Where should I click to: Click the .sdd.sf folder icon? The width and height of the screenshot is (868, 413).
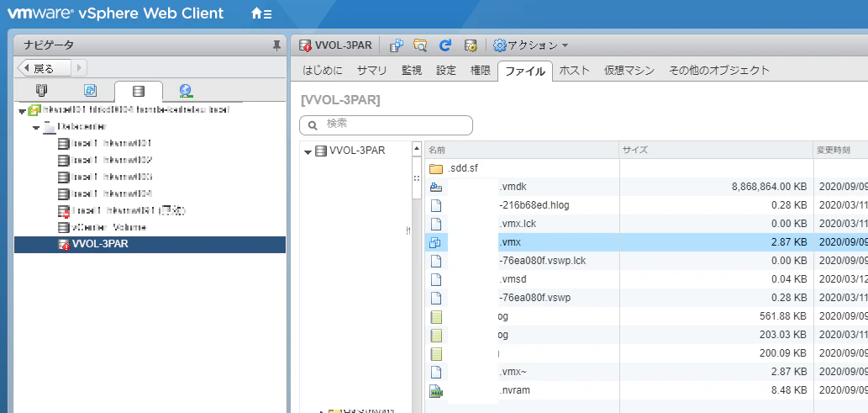coord(436,168)
